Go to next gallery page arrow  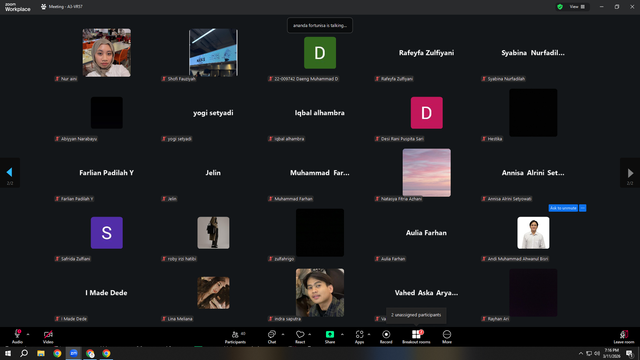tap(630, 173)
